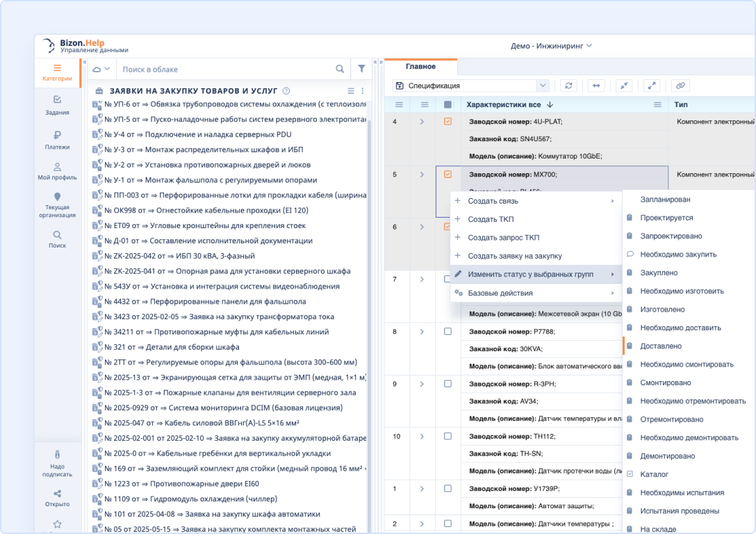
Task: Click the magnifier icon in cloud search
Action: point(340,69)
